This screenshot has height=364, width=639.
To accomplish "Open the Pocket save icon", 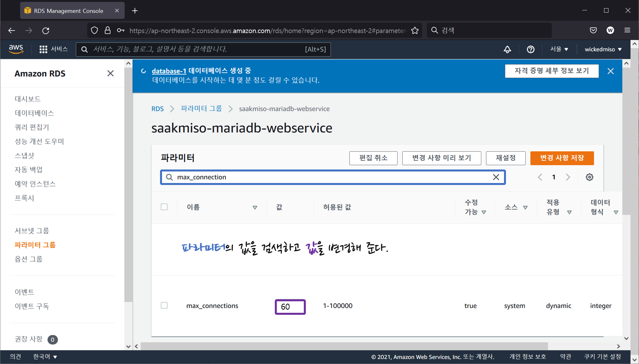I will (x=593, y=31).
